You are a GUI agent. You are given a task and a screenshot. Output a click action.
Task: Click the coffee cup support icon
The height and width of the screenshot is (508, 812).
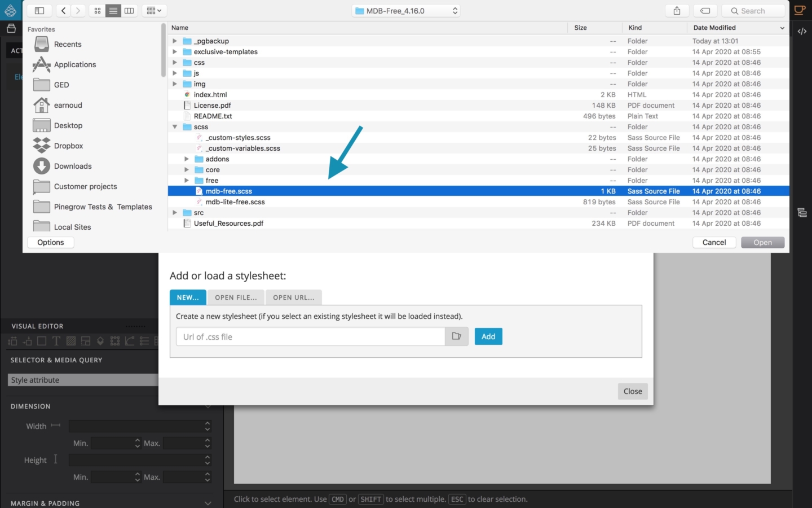800,10
